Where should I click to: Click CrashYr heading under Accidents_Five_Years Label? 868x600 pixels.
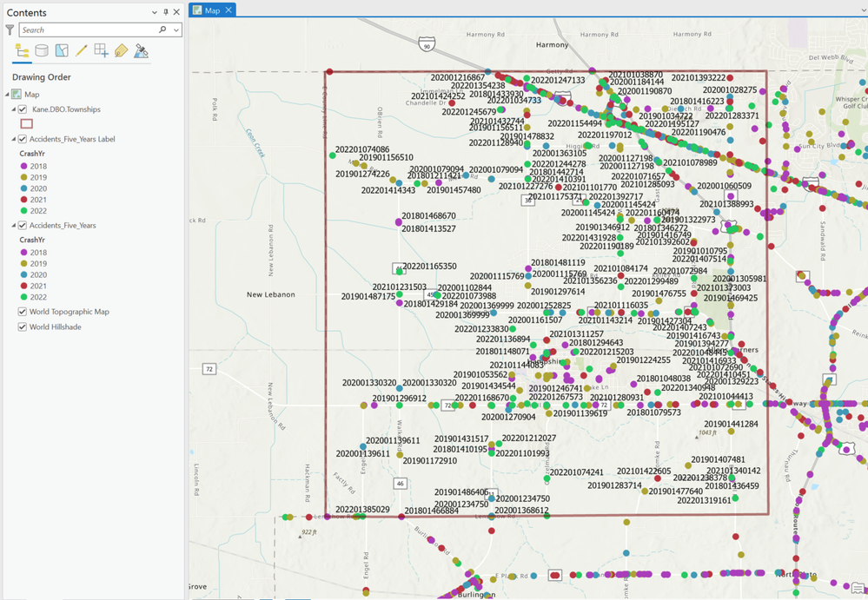[x=32, y=154]
